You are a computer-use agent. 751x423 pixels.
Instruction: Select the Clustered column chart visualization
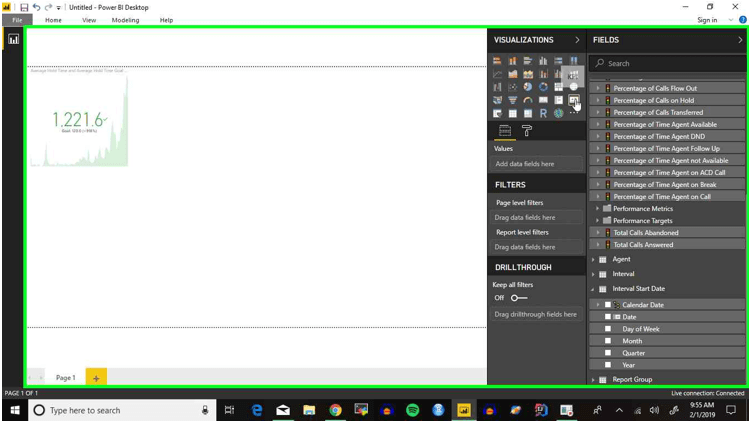coord(543,61)
